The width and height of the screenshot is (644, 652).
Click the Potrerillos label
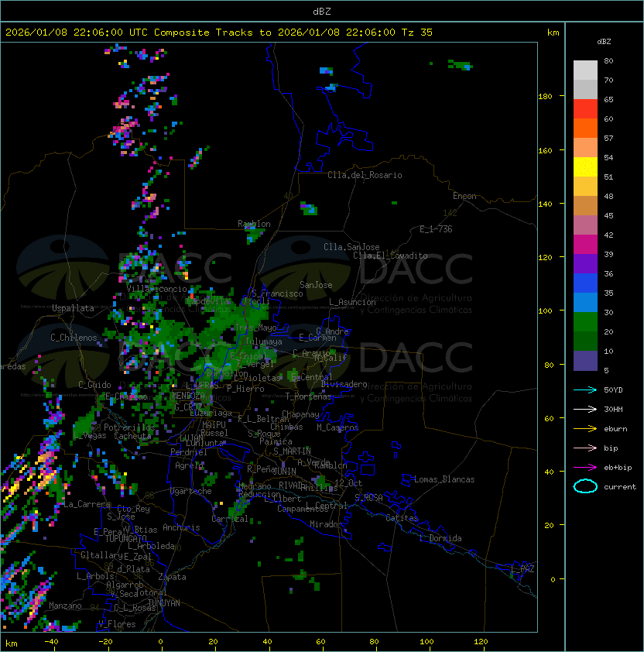129,427
